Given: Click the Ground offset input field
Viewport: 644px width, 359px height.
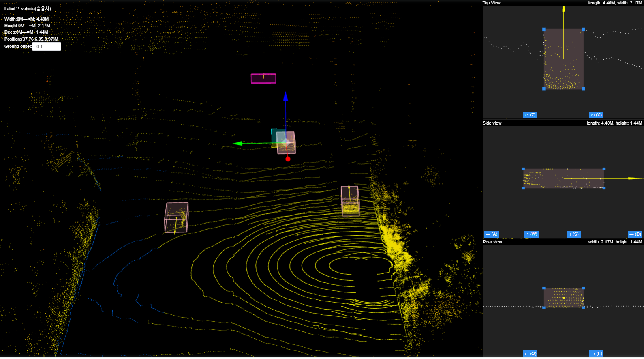Looking at the screenshot, I should pyautogui.click(x=47, y=47).
